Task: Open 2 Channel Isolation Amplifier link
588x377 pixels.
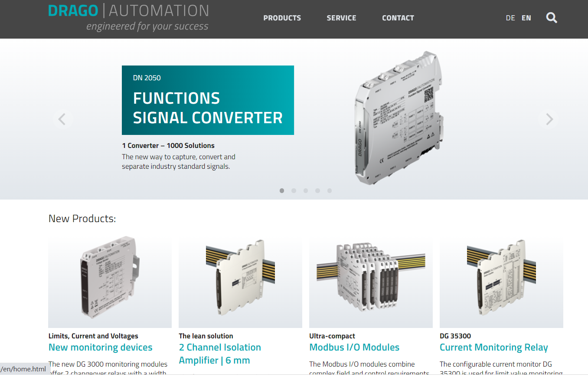Action: pyautogui.click(x=220, y=354)
